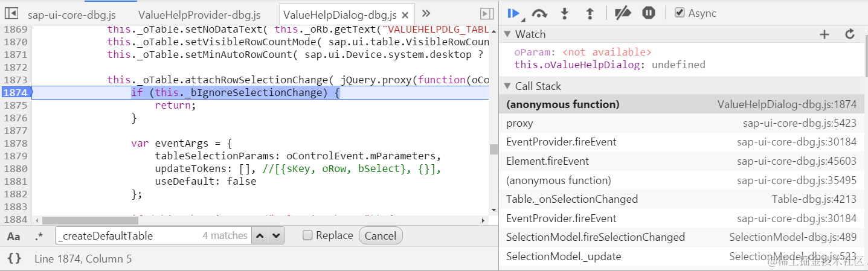
Task: Pretty print the source with braces icon
Action: [x=14, y=259]
